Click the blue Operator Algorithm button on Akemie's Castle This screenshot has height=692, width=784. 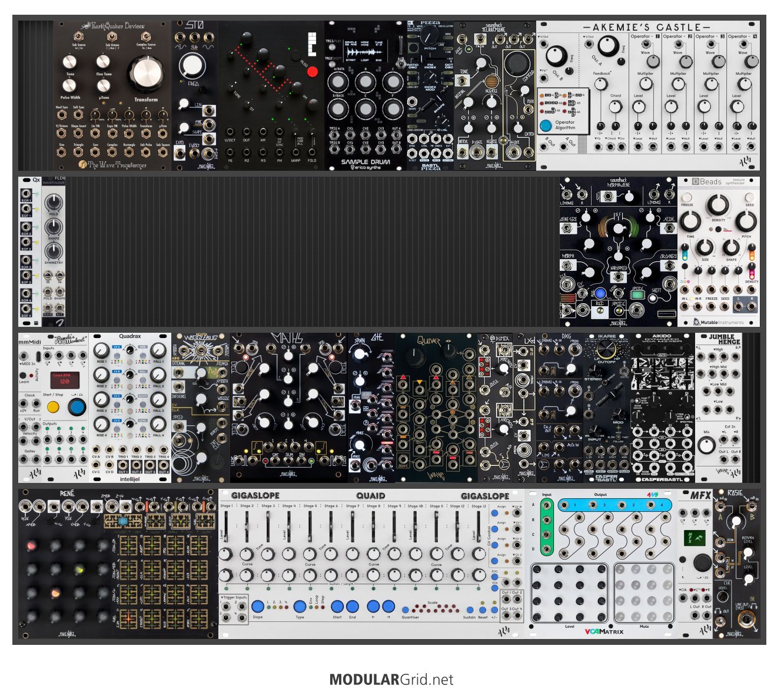(x=546, y=125)
